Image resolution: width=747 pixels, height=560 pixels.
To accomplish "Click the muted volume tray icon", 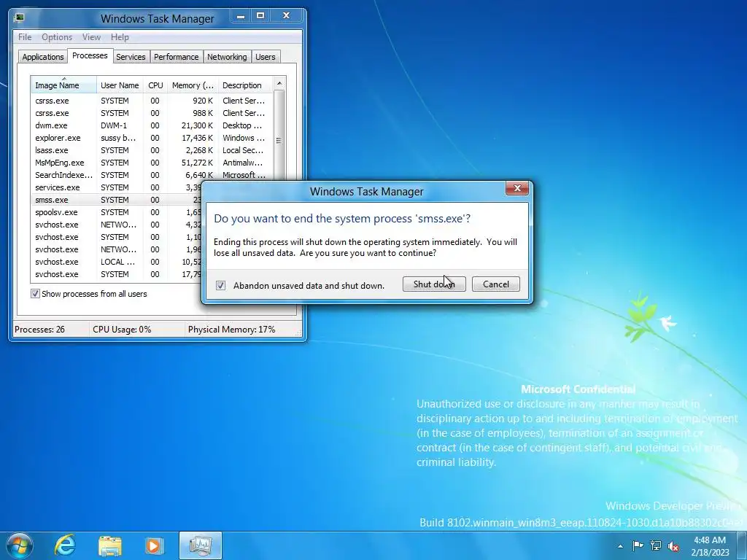I will (x=673, y=546).
